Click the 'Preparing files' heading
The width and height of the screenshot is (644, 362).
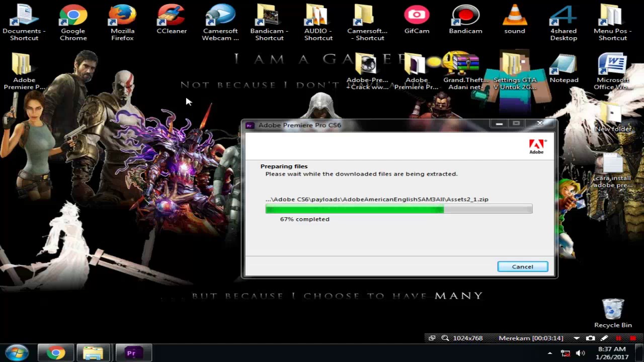pyautogui.click(x=284, y=166)
